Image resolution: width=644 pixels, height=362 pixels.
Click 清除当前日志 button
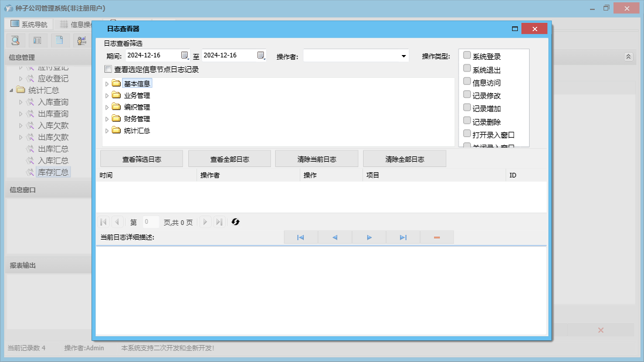[317, 159]
